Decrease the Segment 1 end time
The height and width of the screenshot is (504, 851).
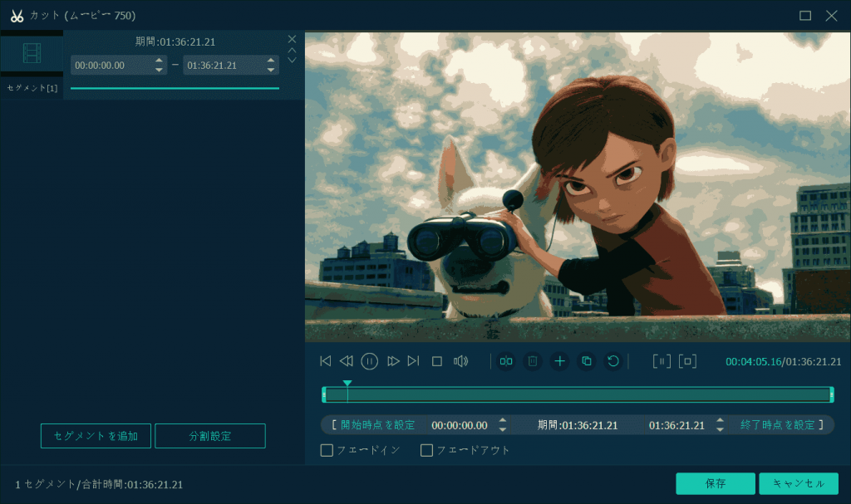(271, 70)
